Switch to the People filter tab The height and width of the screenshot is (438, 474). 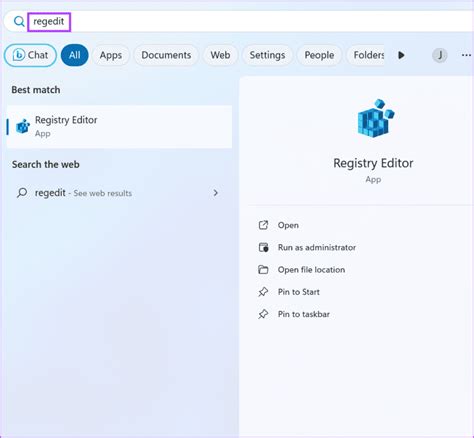(319, 55)
